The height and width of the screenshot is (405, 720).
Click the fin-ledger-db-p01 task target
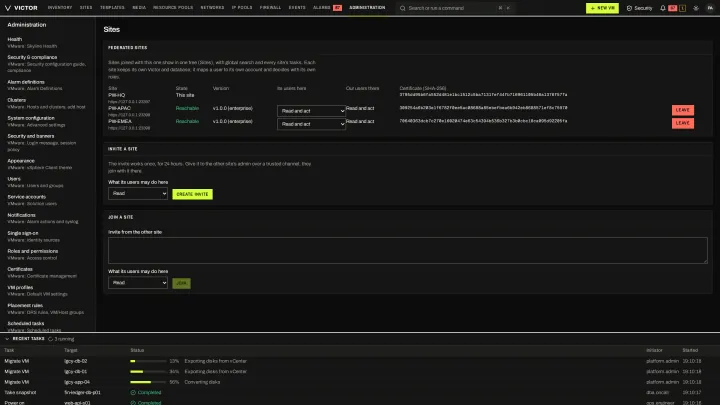pyautogui.click(x=82, y=393)
